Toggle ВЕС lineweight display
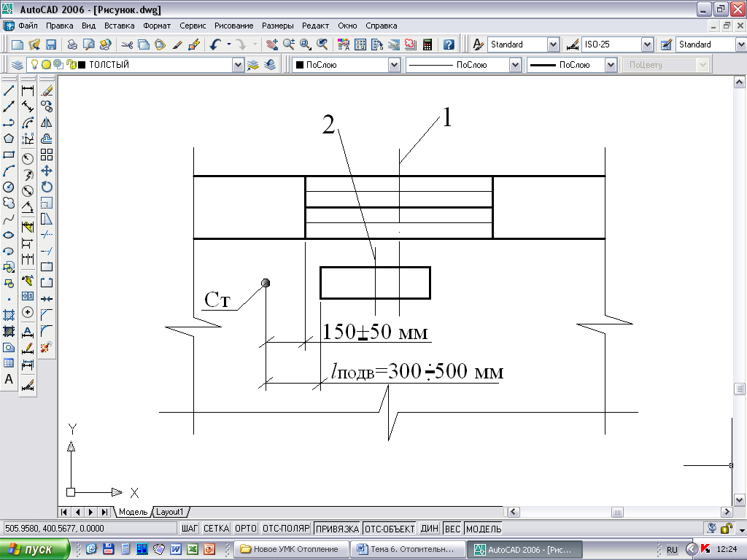 coord(452,529)
